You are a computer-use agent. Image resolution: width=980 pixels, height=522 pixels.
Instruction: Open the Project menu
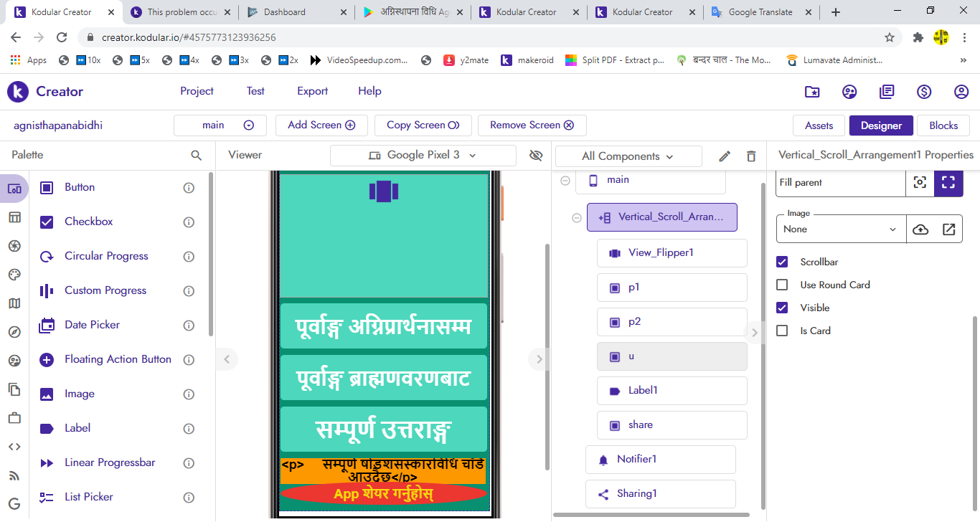[197, 91]
